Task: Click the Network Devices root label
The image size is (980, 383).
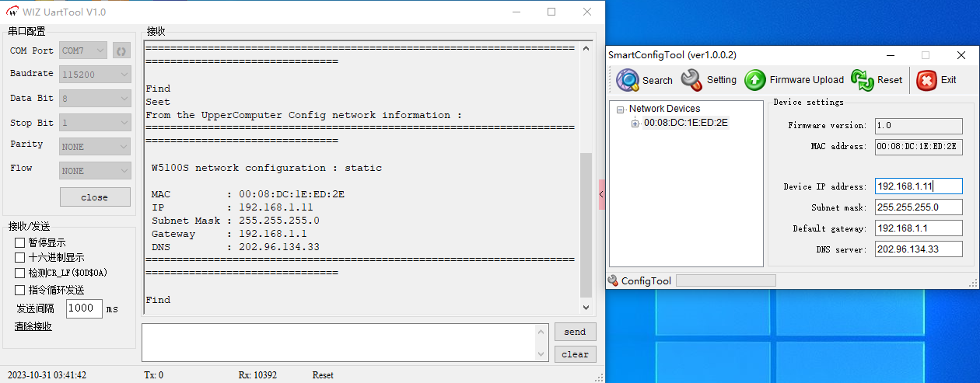Action: [664, 109]
